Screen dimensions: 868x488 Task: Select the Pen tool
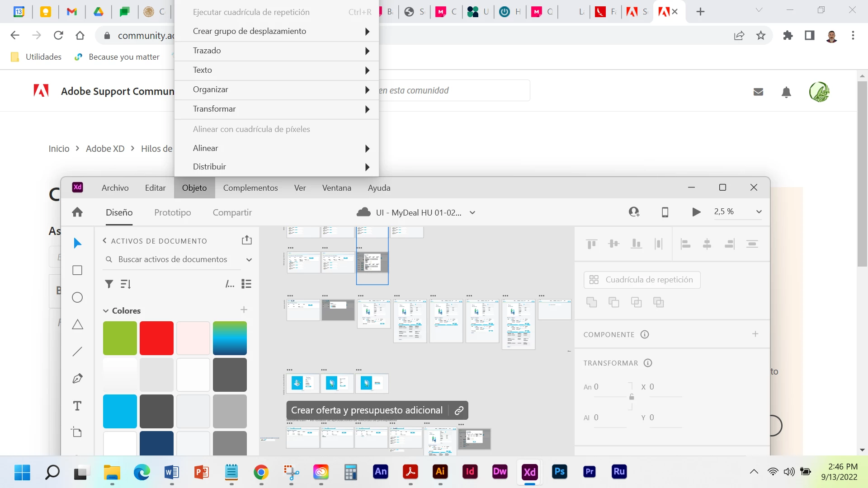[x=77, y=379]
